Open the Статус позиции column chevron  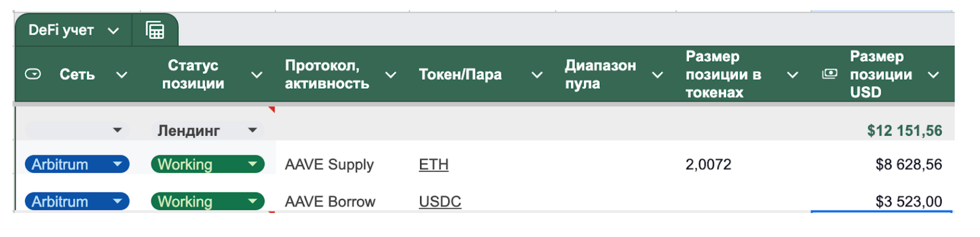click(x=257, y=75)
